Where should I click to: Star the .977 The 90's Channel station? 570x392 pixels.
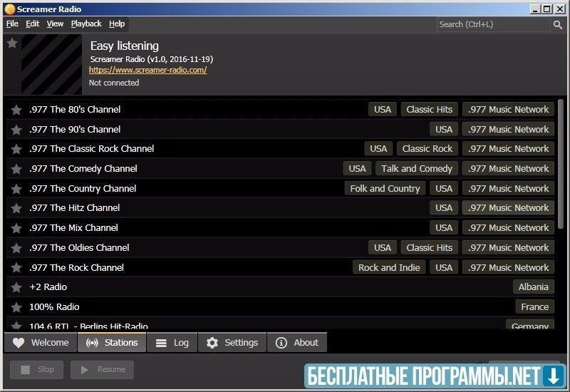pyautogui.click(x=16, y=130)
